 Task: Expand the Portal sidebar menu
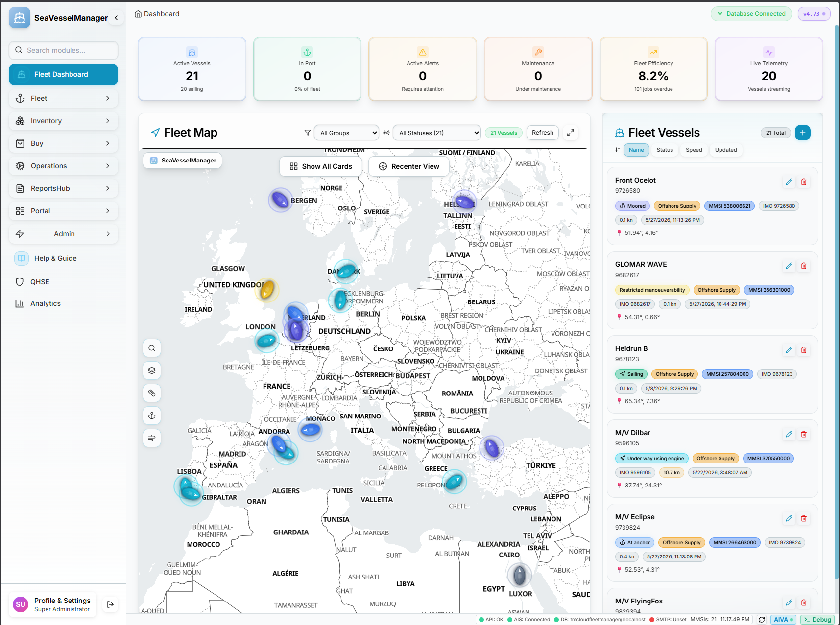pos(63,211)
